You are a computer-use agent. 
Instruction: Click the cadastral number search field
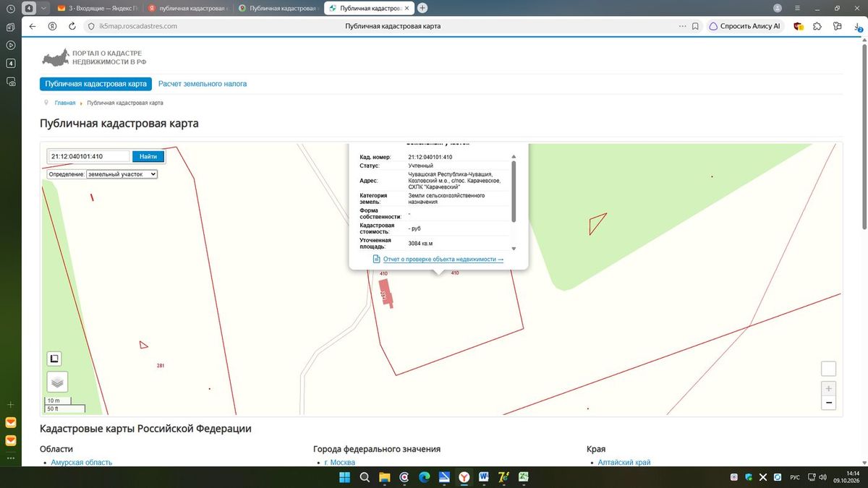click(89, 156)
